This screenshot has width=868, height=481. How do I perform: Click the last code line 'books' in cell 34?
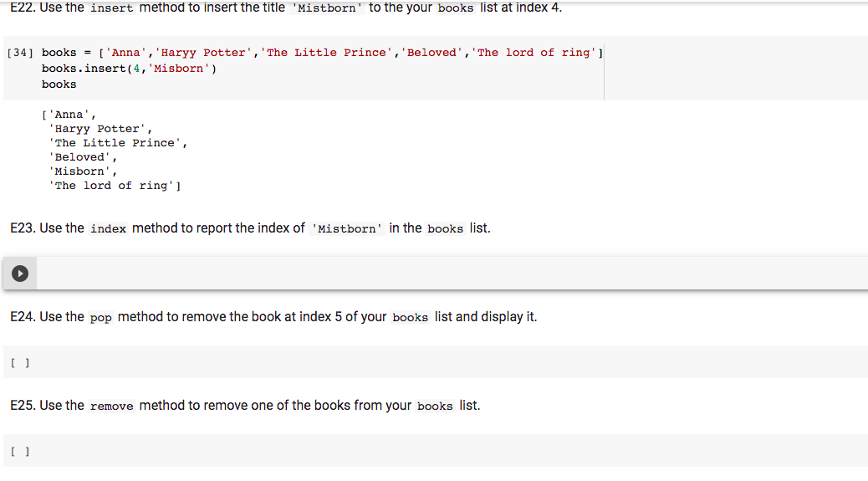coord(59,84)
